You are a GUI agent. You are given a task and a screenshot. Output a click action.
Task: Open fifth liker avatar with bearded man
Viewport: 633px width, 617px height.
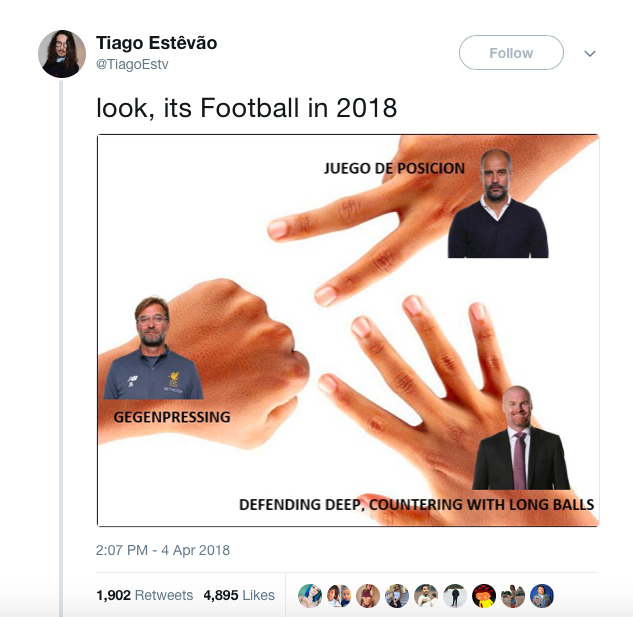click(426, 595)
